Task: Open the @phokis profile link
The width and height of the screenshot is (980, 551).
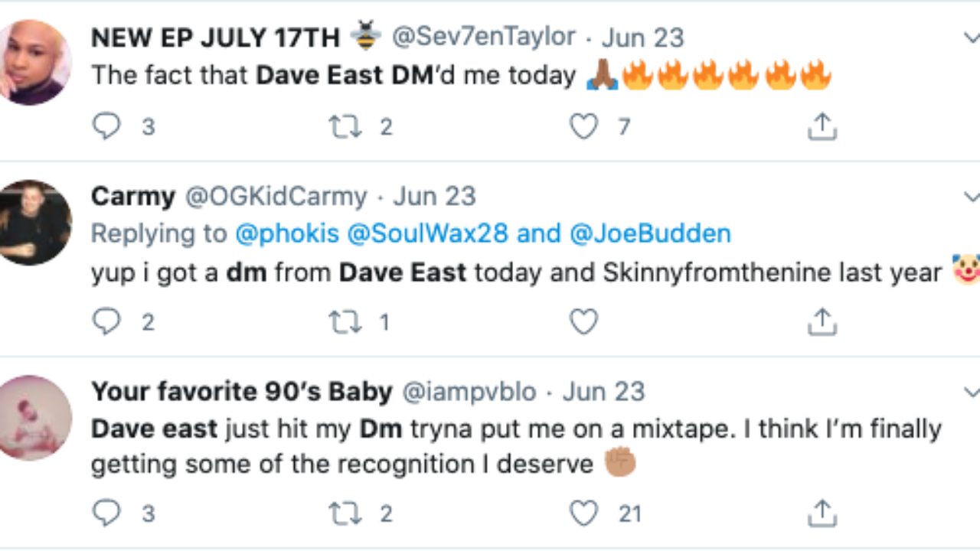Action: tap(287, 233)
